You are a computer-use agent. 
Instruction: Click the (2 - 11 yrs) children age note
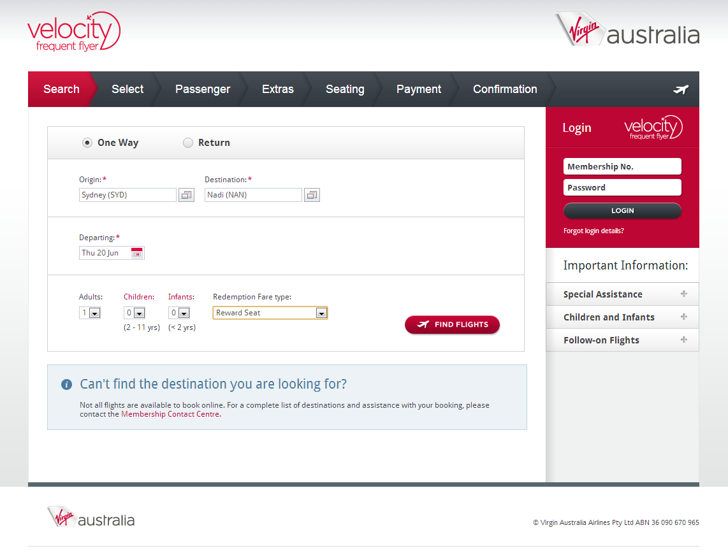coord(142,327)
